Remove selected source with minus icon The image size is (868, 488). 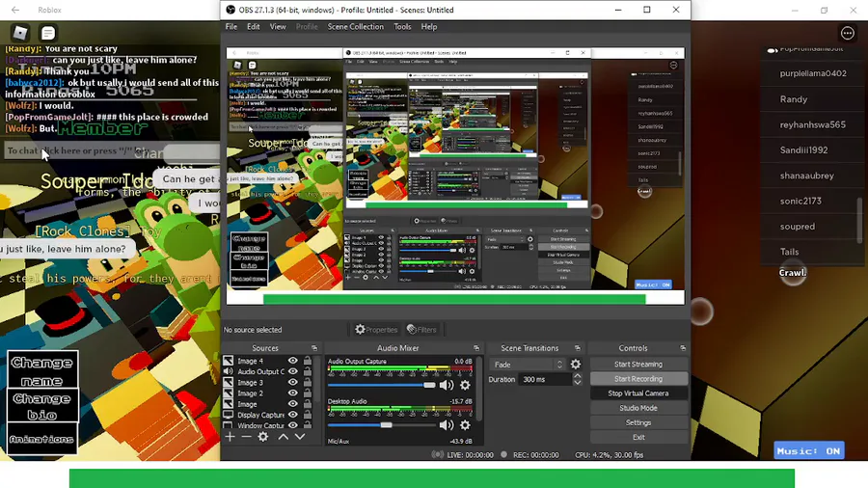coord(246,437)
